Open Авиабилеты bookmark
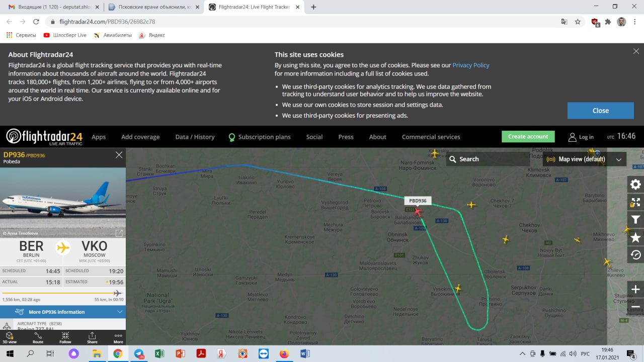 pos(113,35)
